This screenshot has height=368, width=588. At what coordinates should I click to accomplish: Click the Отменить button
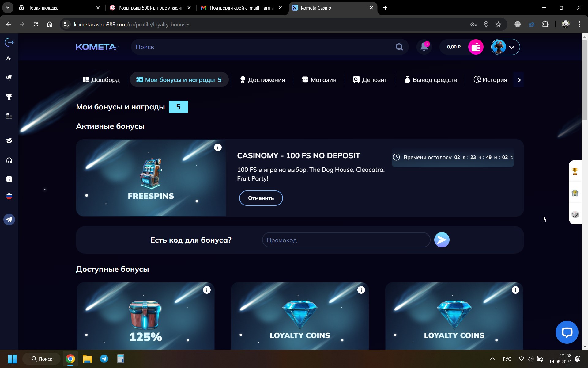[261, 198]
